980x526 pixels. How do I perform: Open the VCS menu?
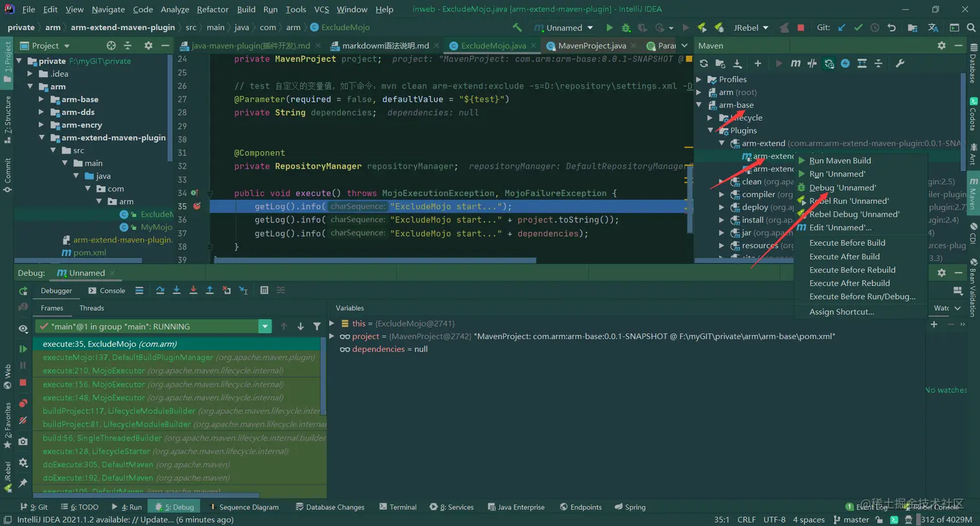click(x=321, y=9)
